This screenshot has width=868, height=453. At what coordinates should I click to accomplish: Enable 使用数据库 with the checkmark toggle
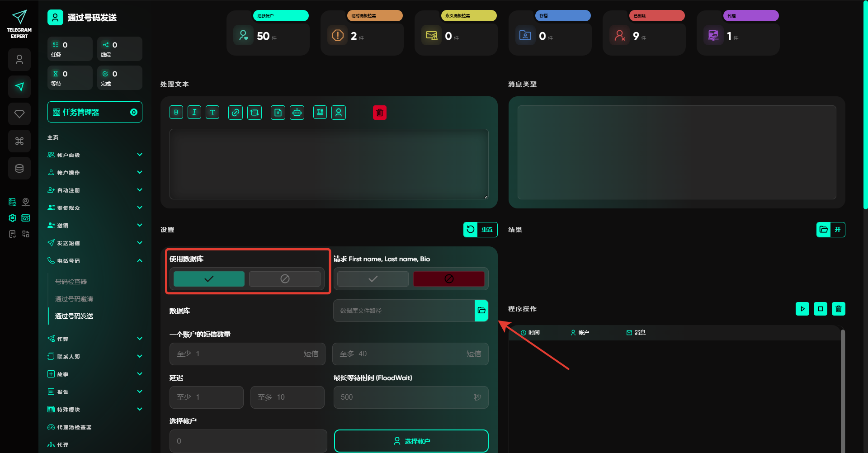coord(209,279)
